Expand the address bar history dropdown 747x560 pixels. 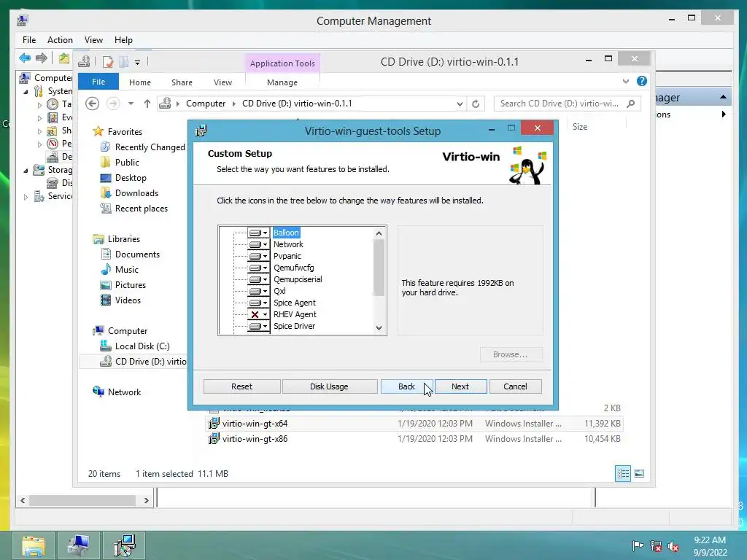click(460, 104)
